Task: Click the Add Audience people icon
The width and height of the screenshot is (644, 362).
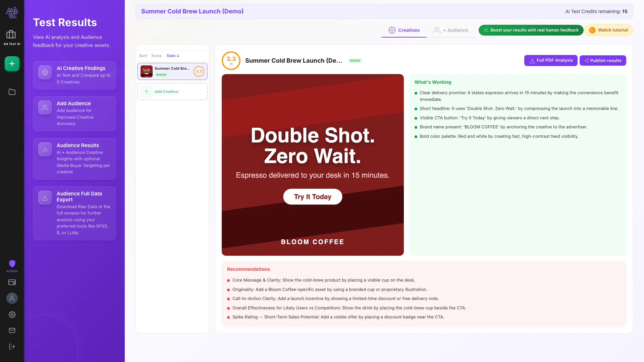Action: tap(45, 108)
